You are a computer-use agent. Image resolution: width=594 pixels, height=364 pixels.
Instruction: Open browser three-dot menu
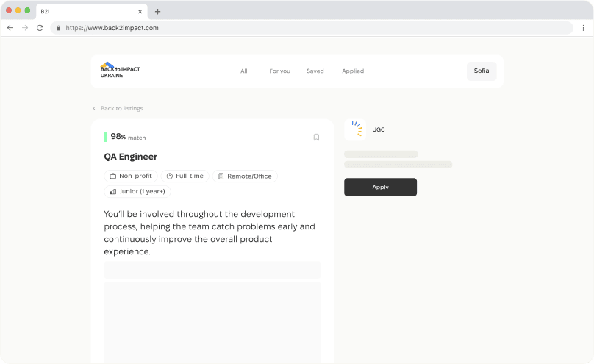[x=584, y=28]
